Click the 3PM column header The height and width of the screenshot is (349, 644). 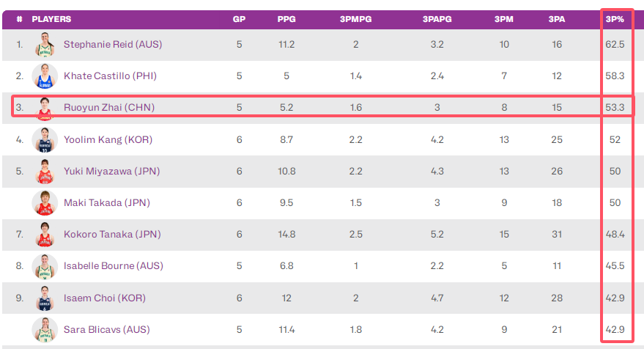[x=504, y=19]
